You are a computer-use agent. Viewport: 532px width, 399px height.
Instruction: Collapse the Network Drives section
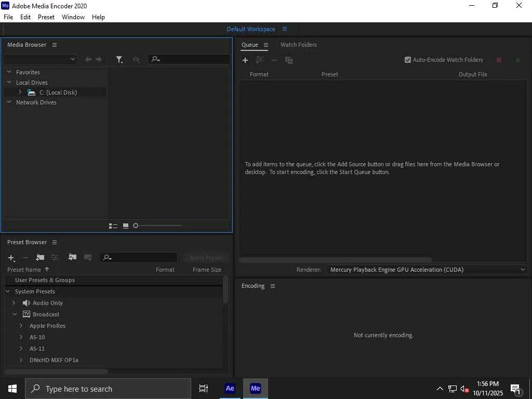9,102
